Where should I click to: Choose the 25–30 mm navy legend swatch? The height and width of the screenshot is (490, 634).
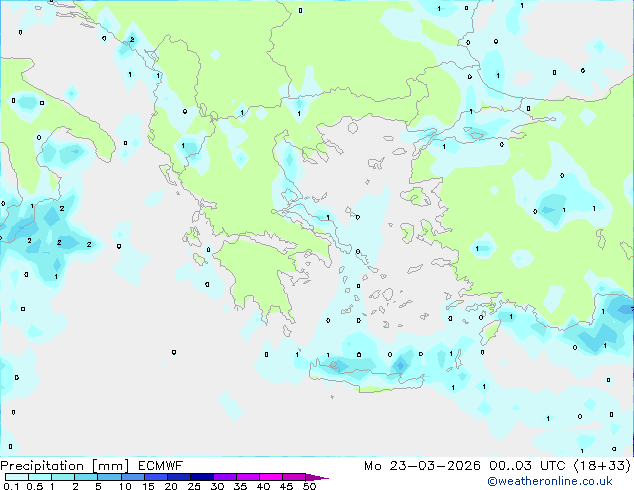[x=201, y=477]
